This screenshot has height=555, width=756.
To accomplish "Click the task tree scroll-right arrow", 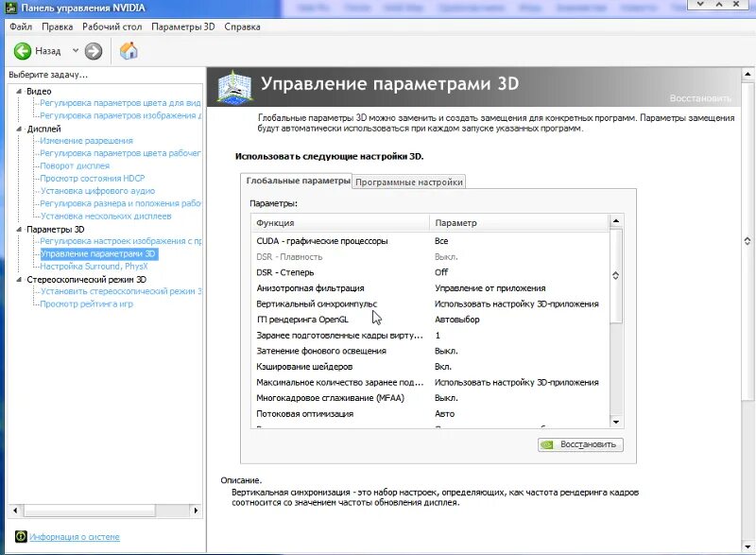I will (196, 511).
